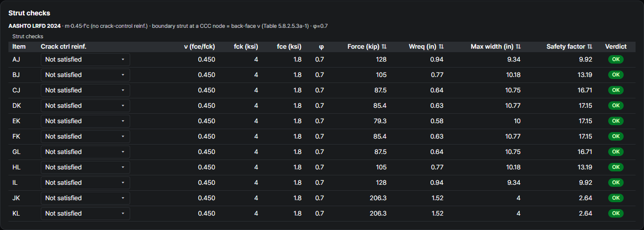
Task: Click the v (fce/fck) column header
Action: [x=199, y=47]
